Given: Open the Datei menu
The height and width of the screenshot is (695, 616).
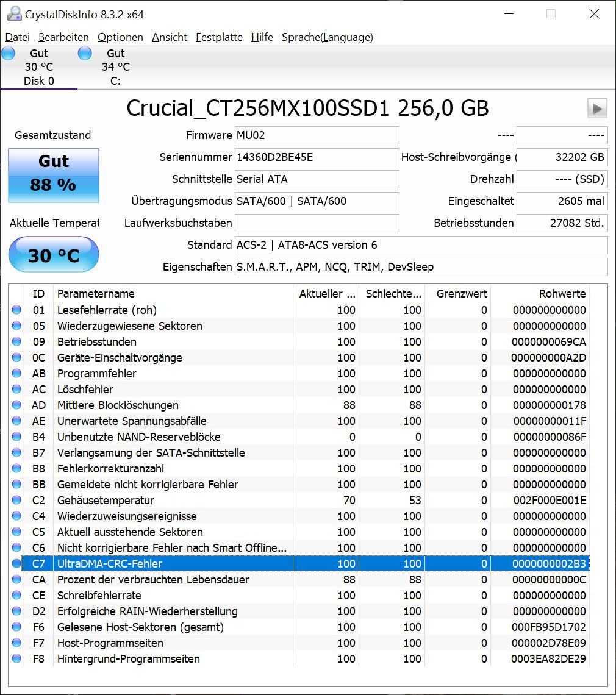Looking at the screenshot, I should click(17, 37).
